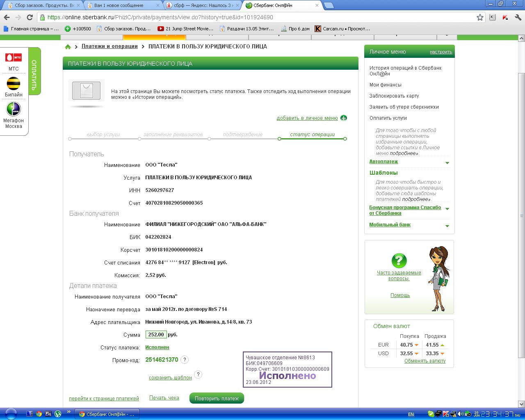Image resolution: width=525 pixels, height=420 pixels.
Task: Click 'добавить в личное меню' link
Action: [x=307, y=118]
